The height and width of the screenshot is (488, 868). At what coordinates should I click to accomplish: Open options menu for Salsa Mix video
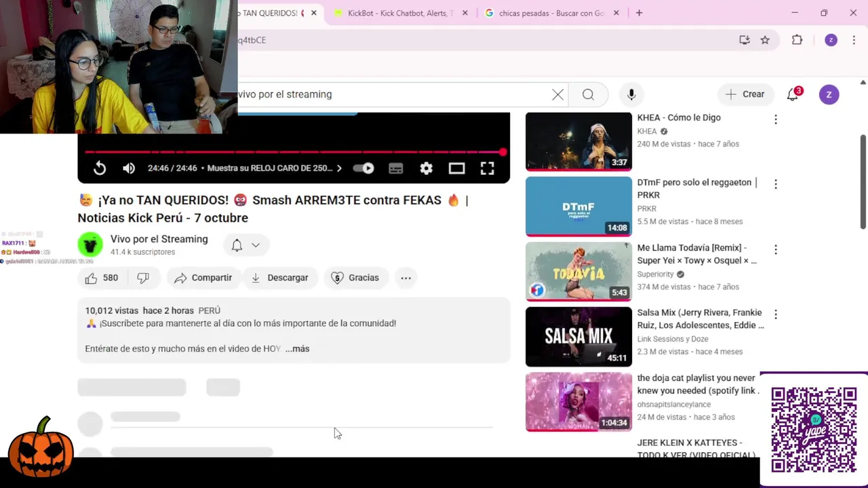776,314
